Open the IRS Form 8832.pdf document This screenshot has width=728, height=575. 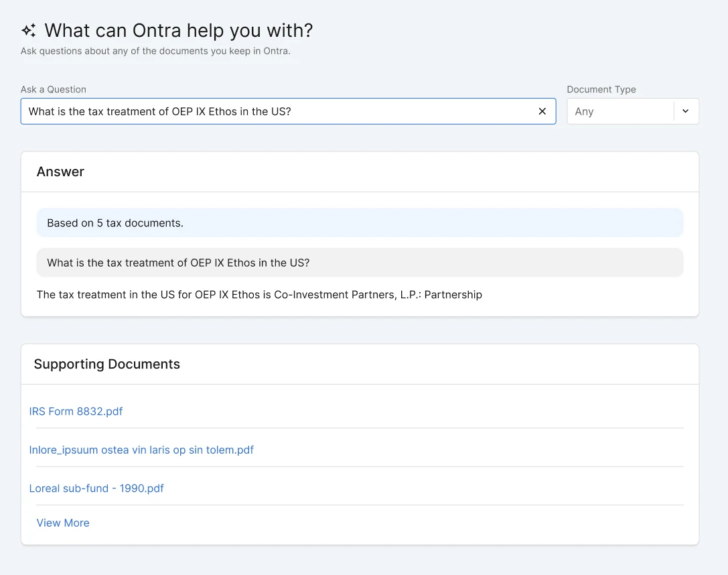[76, 411]
